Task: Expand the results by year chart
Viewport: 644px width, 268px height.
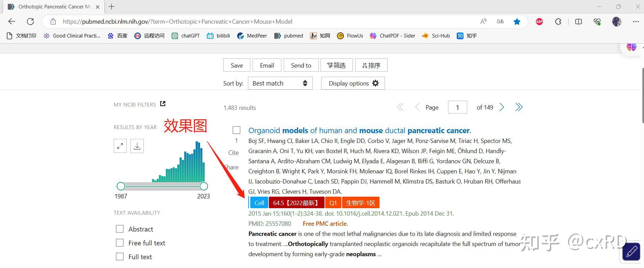Action: tap(120, 146)
